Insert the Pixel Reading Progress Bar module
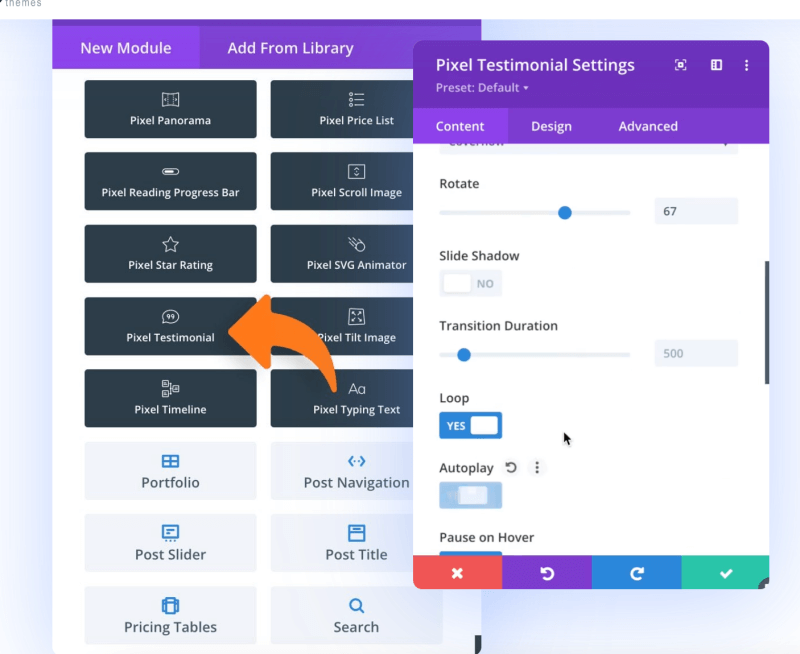The height and width of the screenshot is (654, 800). point(170,181)
